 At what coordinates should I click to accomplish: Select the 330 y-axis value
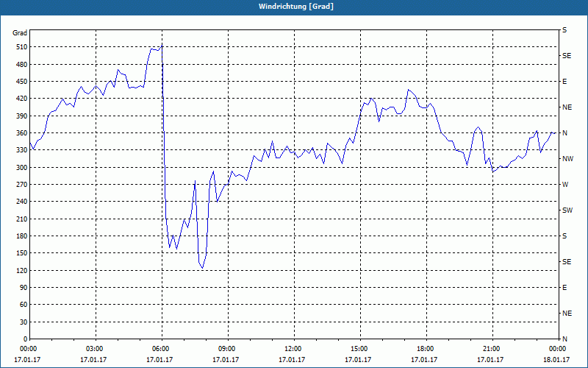click(21, 150)
